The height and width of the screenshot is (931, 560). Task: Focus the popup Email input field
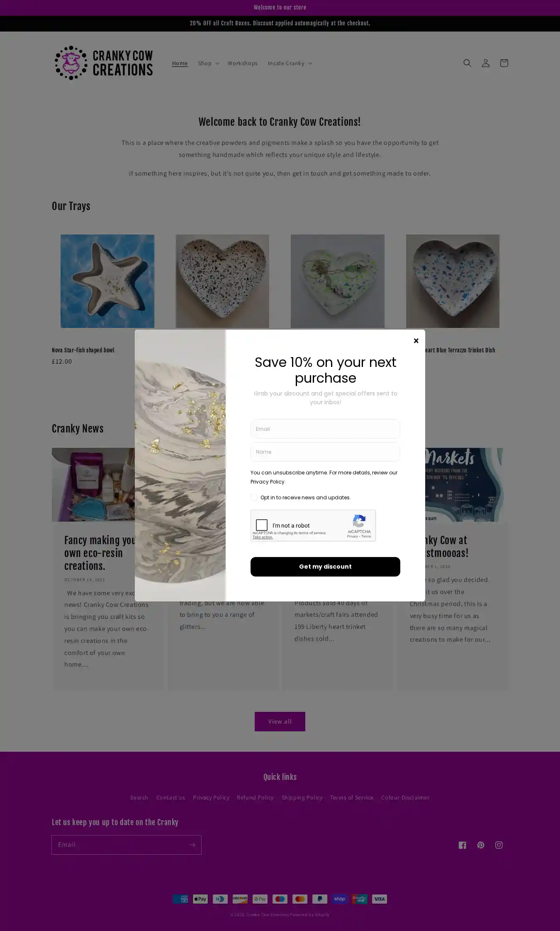click(x=325, y=429)
